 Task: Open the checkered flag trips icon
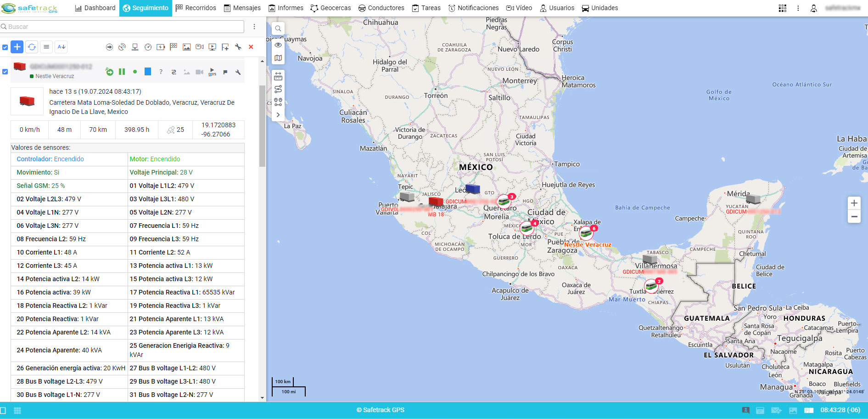(174, 47)
